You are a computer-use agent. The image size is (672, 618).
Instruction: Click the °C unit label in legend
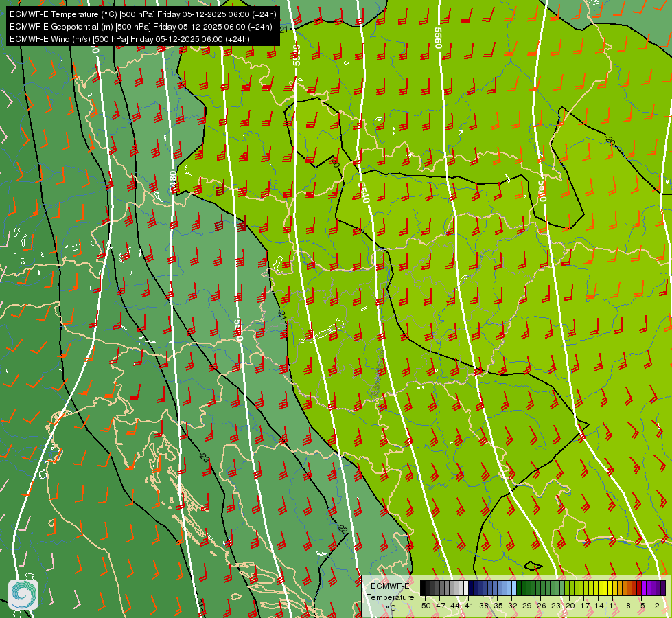(x=391, y=608)
